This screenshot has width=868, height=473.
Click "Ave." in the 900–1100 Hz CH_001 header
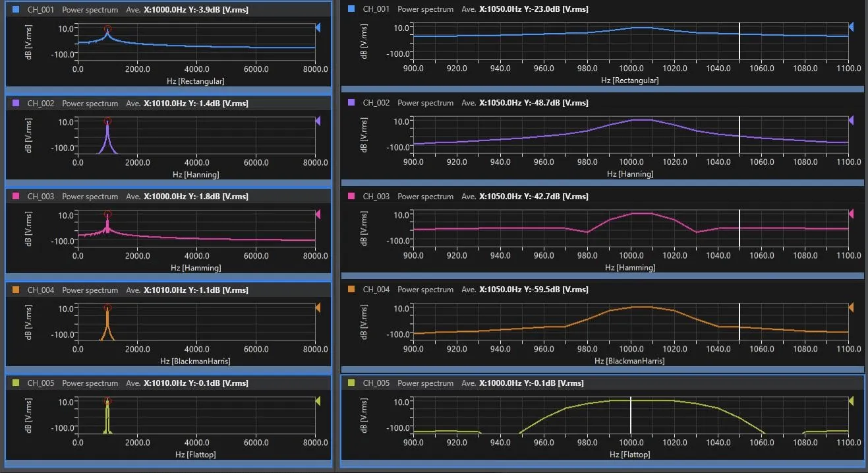[469, 9]
